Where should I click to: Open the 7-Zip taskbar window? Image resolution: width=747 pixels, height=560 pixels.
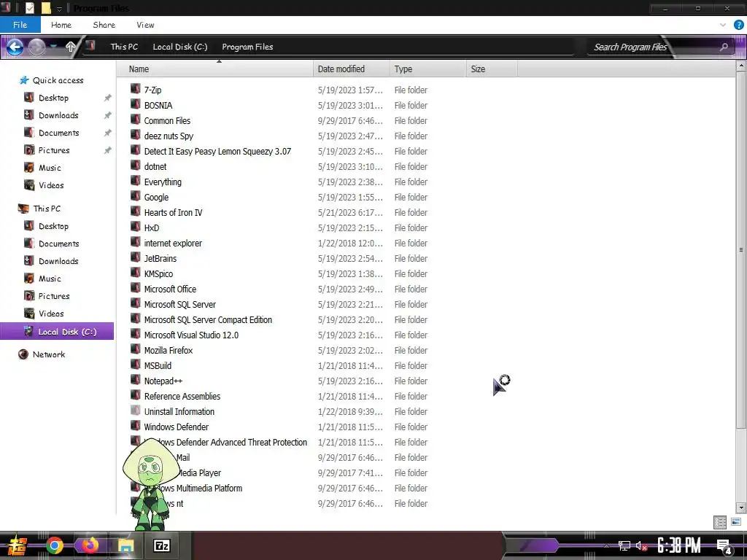click(162, 545)
